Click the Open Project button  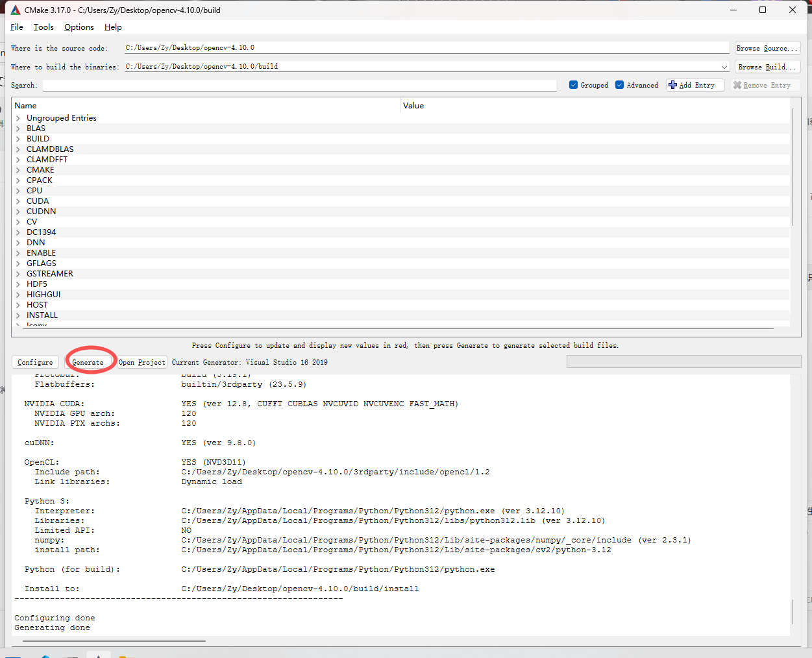tap(142, 362)
